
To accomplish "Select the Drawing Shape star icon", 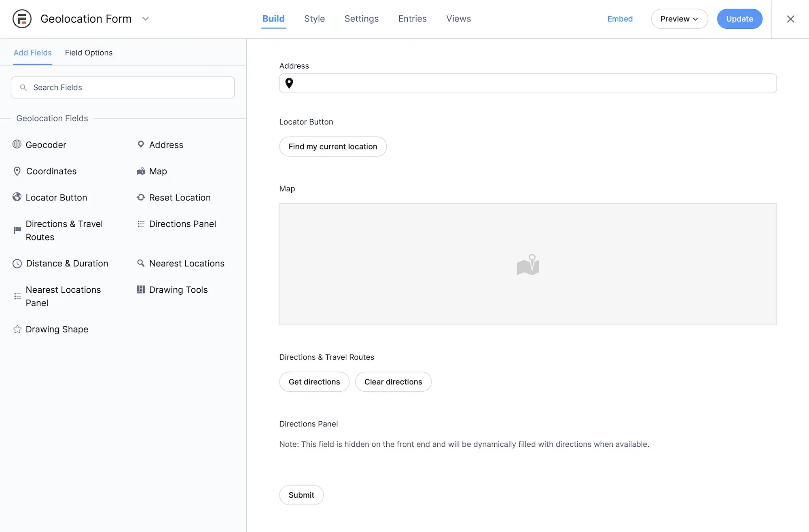I will coord(17,329).
